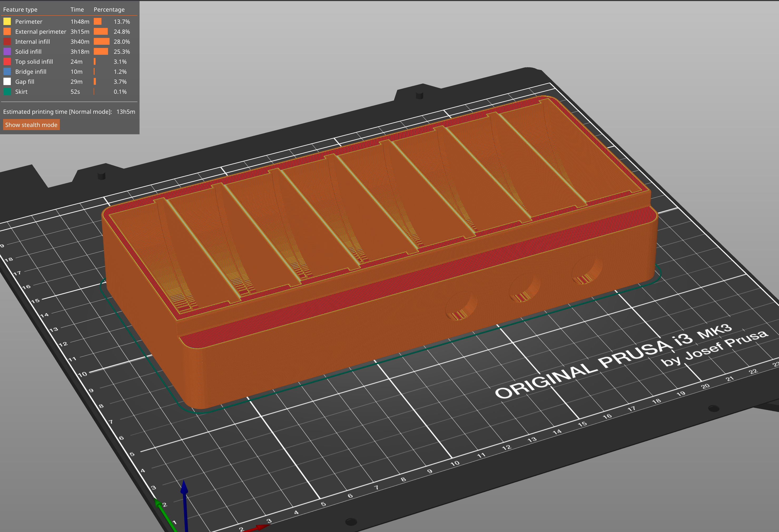
Task: Toggle External perimeter feature visibility
Action: pos(41,32)
